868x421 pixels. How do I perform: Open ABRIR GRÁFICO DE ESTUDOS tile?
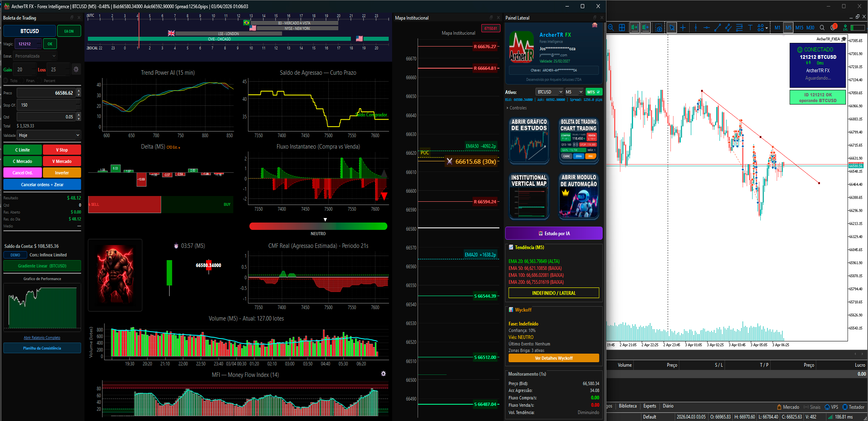click(x=529, y=141)
